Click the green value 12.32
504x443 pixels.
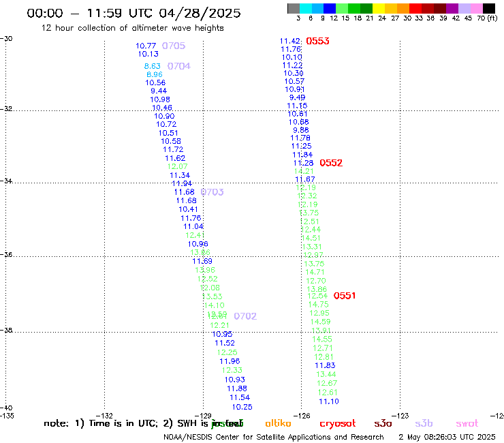coord(307,196)
